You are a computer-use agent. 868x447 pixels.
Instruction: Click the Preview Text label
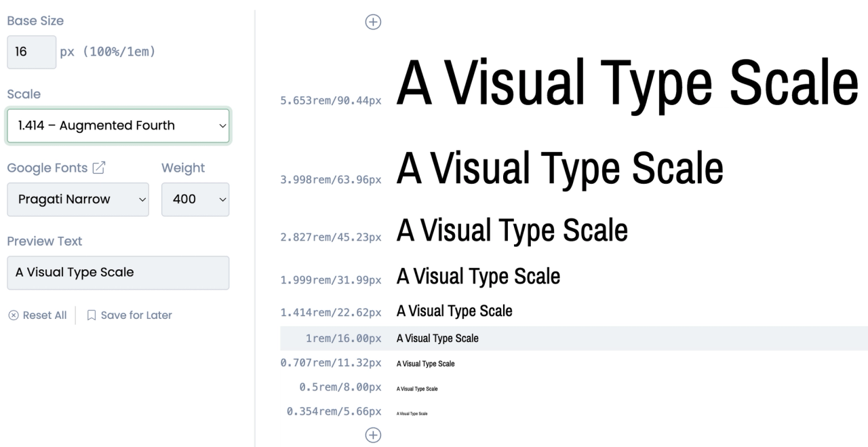(45, 241)
